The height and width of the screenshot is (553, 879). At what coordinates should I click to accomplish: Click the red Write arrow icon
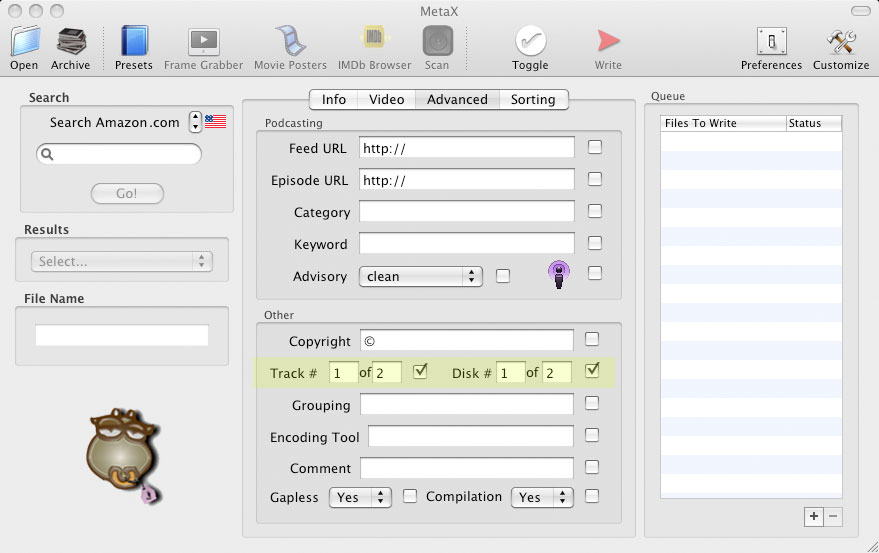608,41
